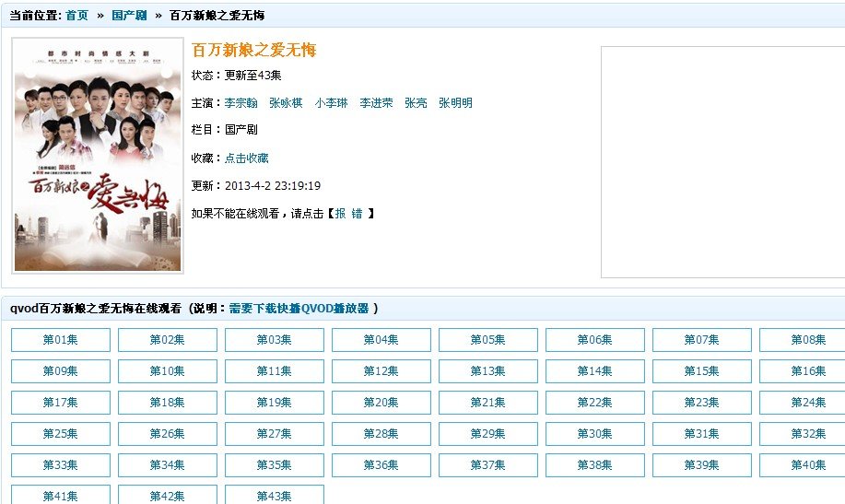Click the update time 2013-4-2 23:19:19
Image resolution: width=845 pixels, height=504 pixels.
click(273, 186)
